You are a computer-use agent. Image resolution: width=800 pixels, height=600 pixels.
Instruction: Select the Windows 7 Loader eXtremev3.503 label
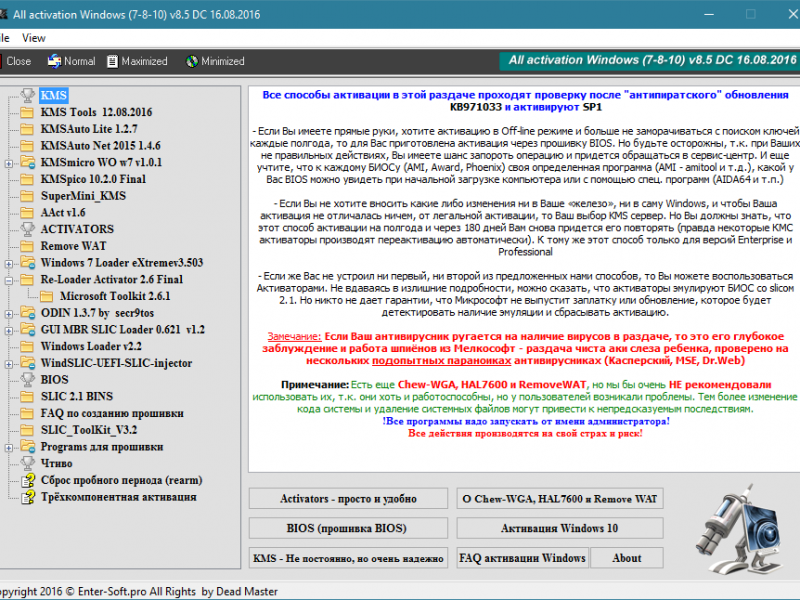pos(122,263)
